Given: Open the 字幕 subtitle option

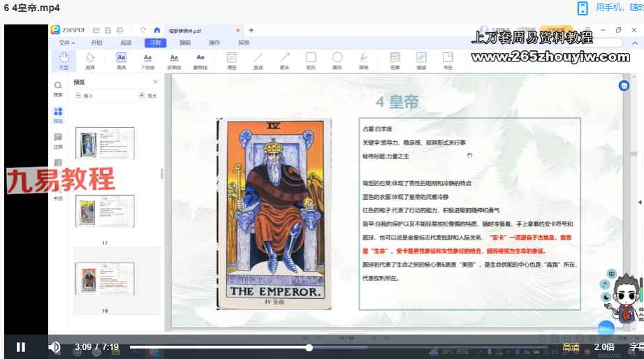Looking at the screenshot, I should pos(636,347).
